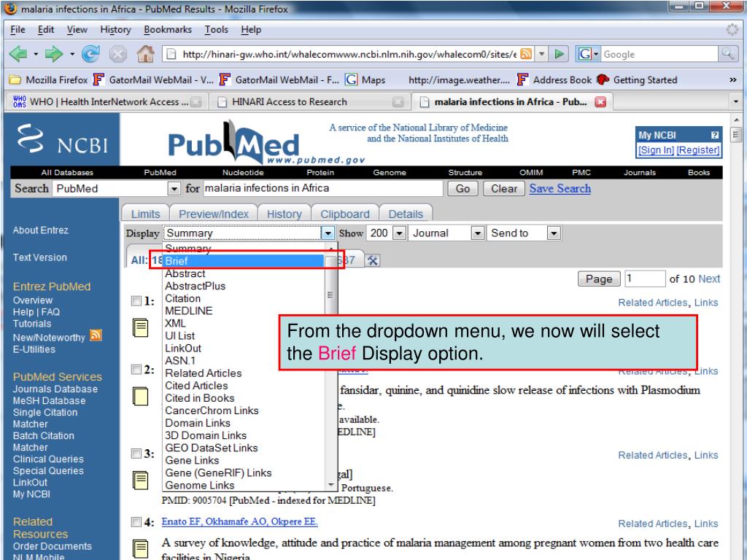The height and width of the screenshot is (560, 747).
Task: Open the Journal sort dropdown
Action: click(x=477, y=233)
